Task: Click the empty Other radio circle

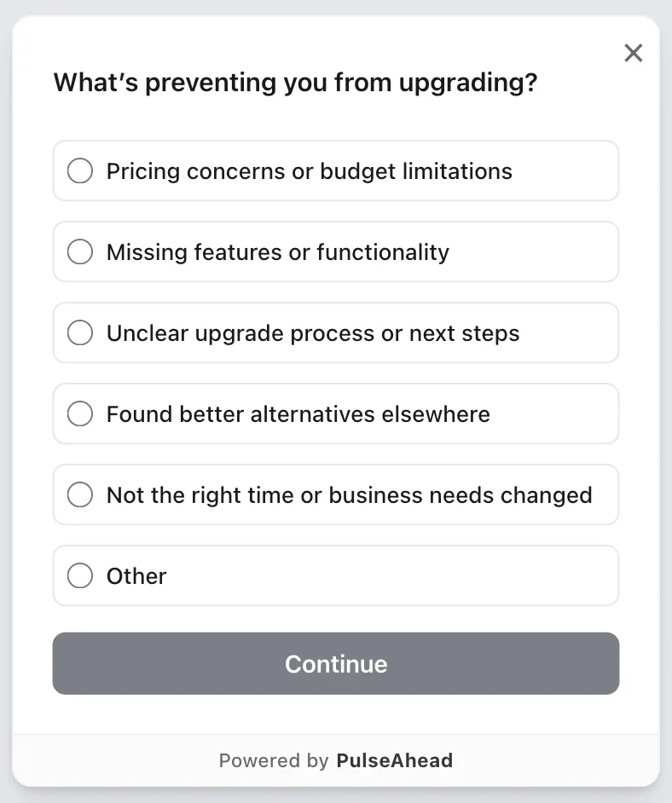Action: [x=79, y=575]
